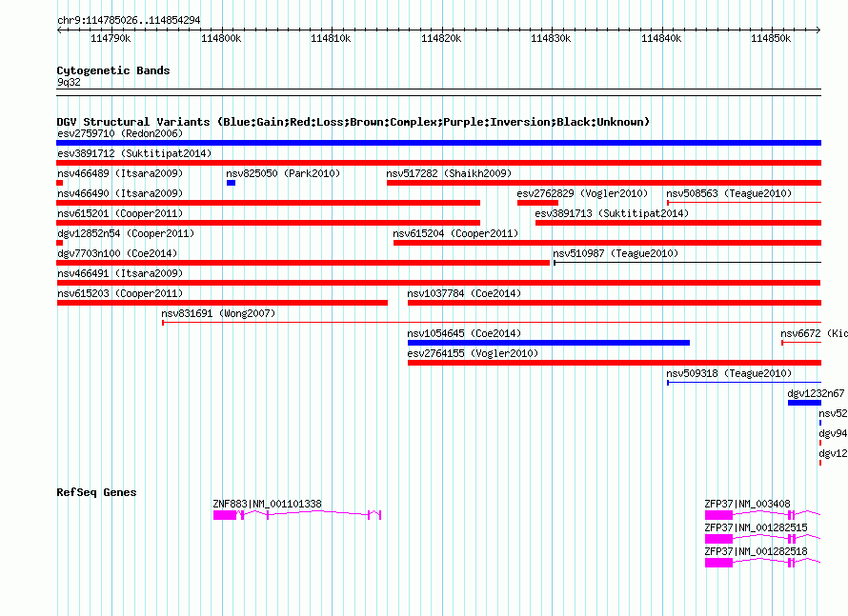Click the blue nsv509318 (Teague2010) thin line
The width and height of the screenshot is (848, 616).
[x=744, y=383]
